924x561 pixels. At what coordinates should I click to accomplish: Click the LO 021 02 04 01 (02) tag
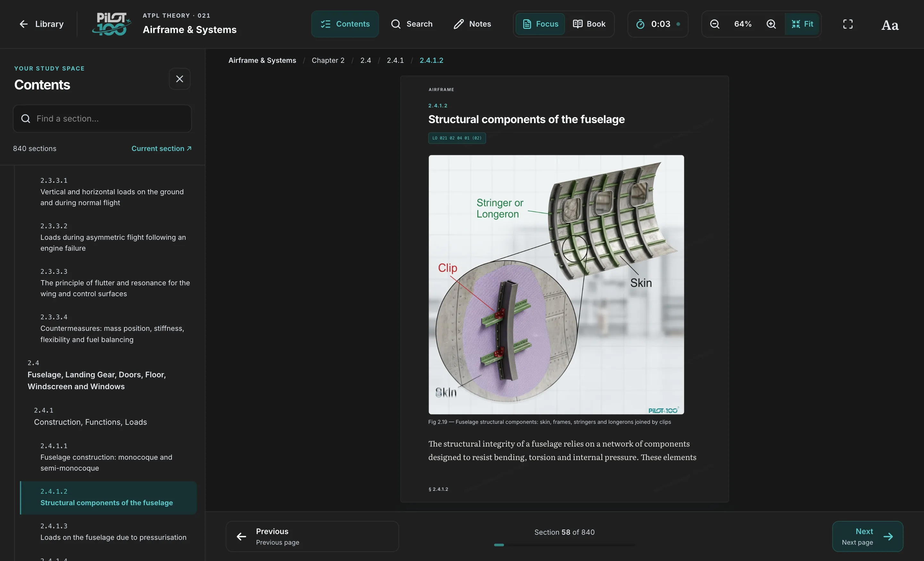tap(457, 138)
